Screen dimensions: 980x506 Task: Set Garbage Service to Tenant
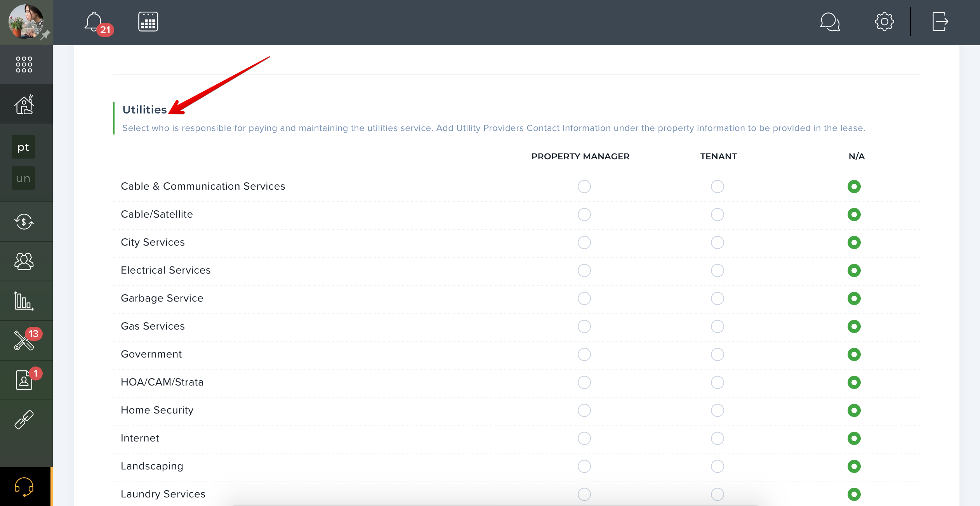pyautogui.click(x=717, y=298)
